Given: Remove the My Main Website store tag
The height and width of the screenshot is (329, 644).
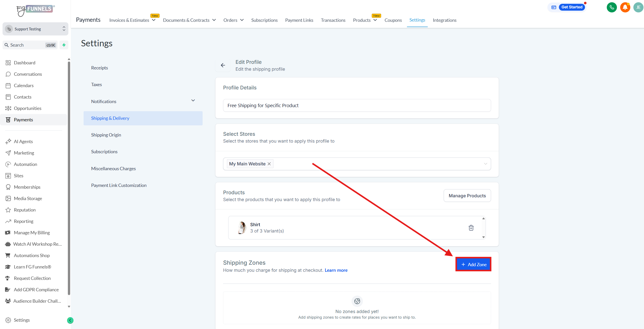Looking at the screenshot, I should (269, 164).
